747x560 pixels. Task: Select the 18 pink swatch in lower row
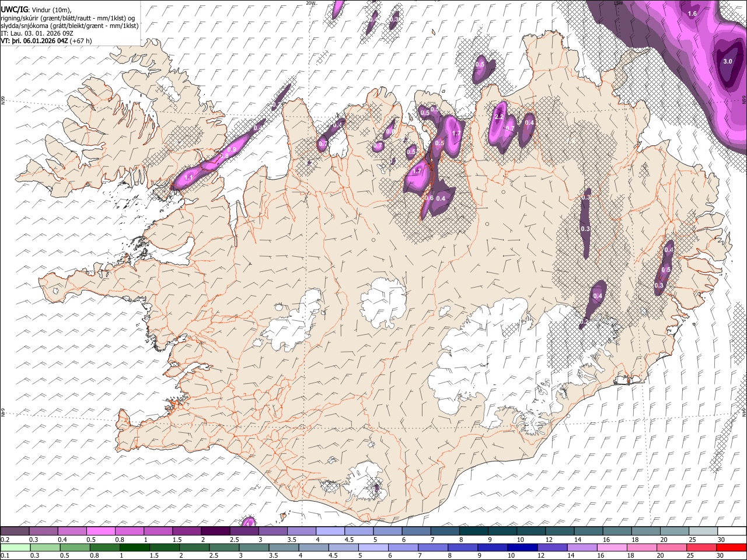click(641, 548)
